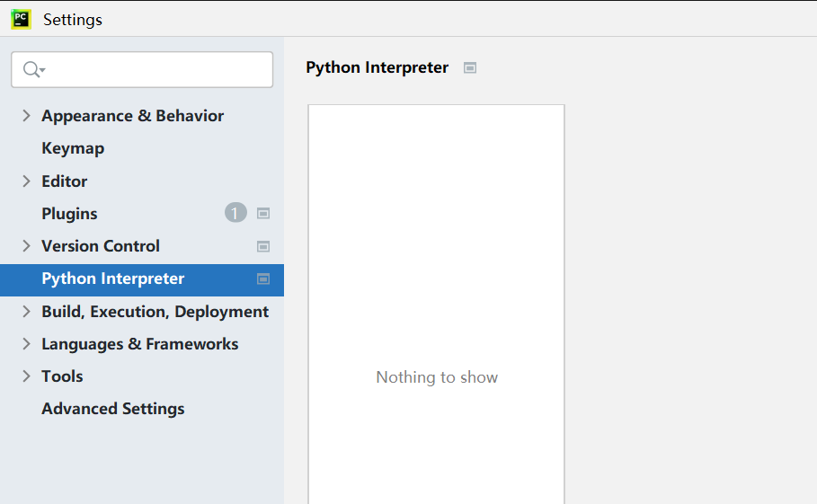Image resolution: width=817 pixels, height=504 pixels.
Task: Expand Appearance & Behavior section
Action: (27, 116)
